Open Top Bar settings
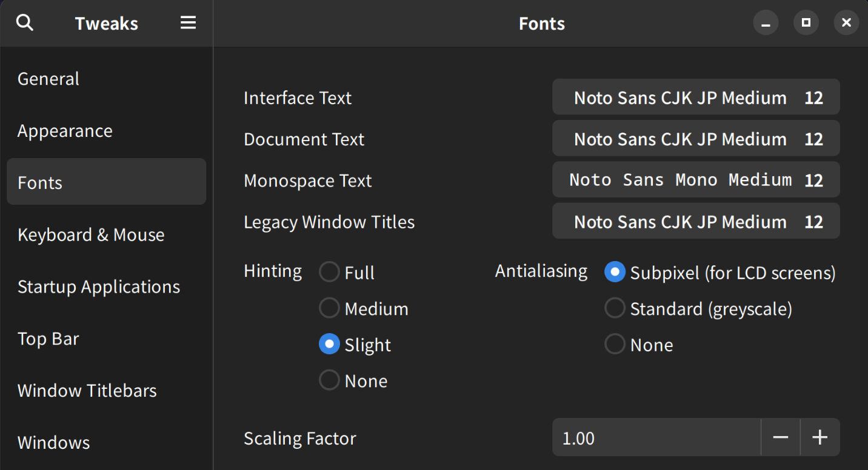This screenshot has height=470, width=868. pyautogui.click(x=106, y=339)
